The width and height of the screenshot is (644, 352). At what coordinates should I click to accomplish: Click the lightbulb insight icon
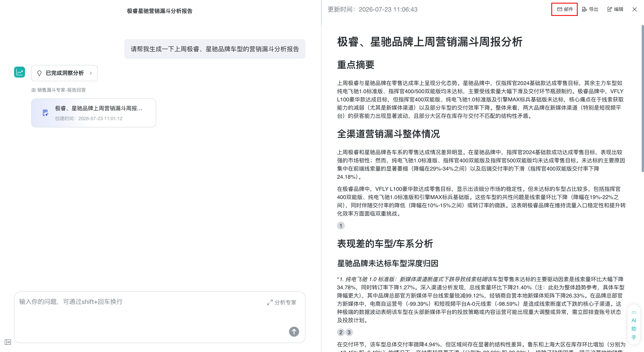pyautogui.click(x=39, y=73)
